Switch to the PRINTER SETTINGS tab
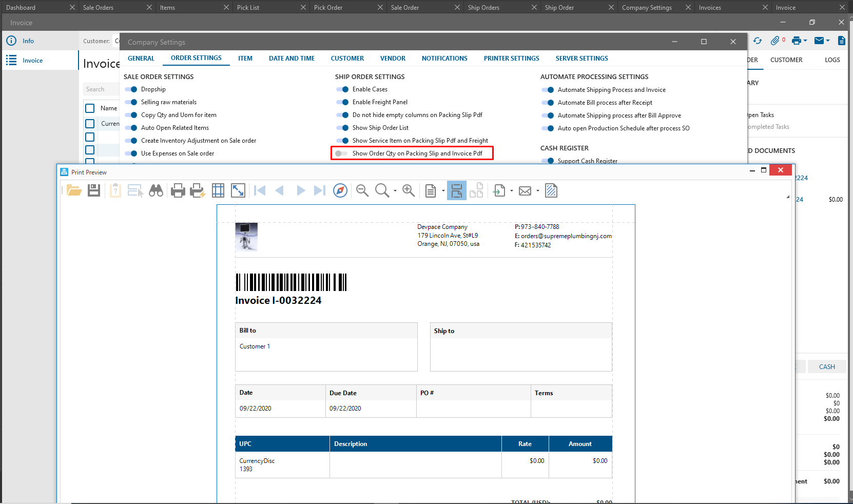 click(511, 59)
